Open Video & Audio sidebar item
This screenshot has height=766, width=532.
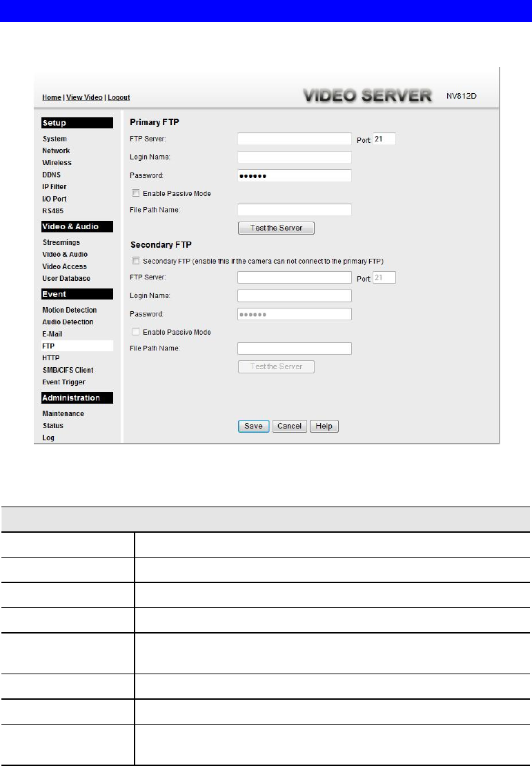65,255
